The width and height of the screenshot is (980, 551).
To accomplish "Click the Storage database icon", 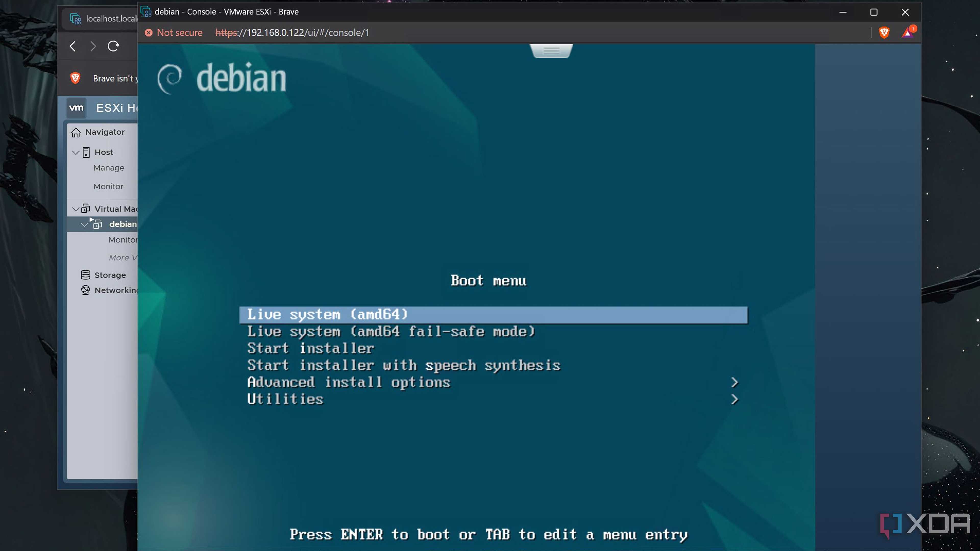I will [85, 274].
